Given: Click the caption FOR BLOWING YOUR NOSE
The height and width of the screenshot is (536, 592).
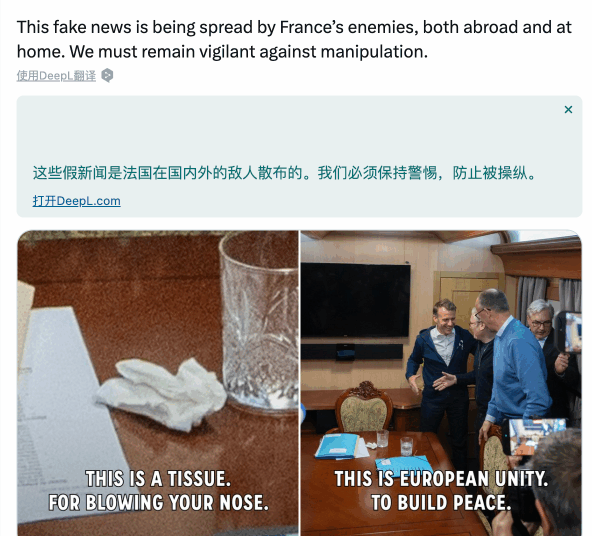Looking at the screenshot, I should coord(159,503).
